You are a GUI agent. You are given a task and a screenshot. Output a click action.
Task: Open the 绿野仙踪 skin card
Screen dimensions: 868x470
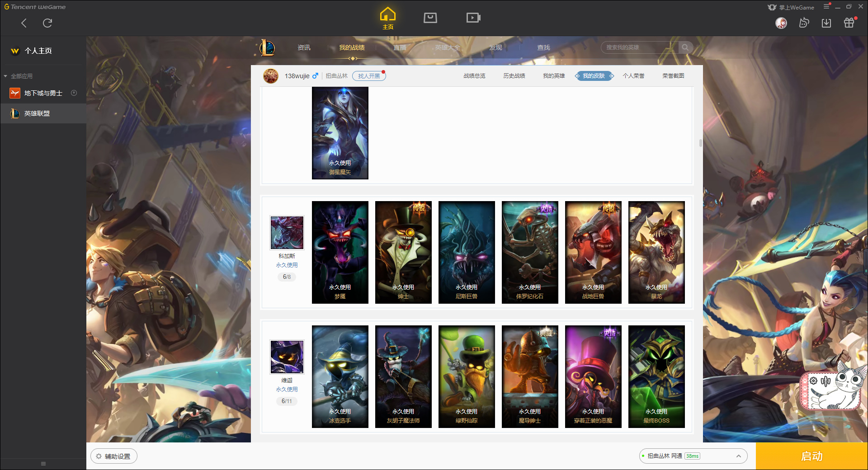pyautogui.click(x=467, y=376)
